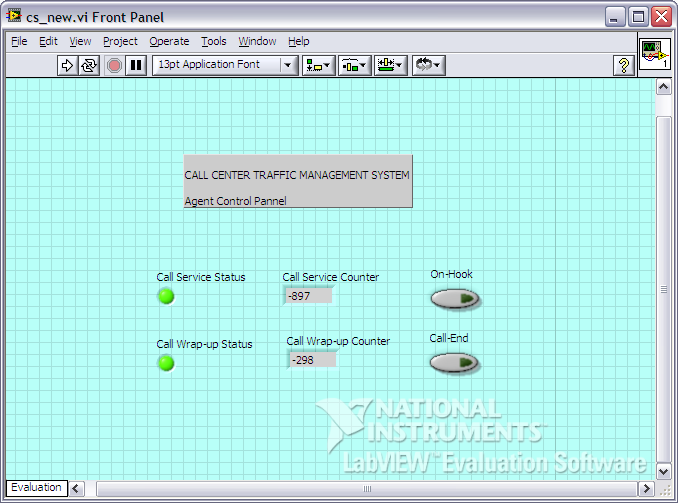Screen dimensions: 678x503
Task: Open the Operate menu
Action: tap(169, 41)
